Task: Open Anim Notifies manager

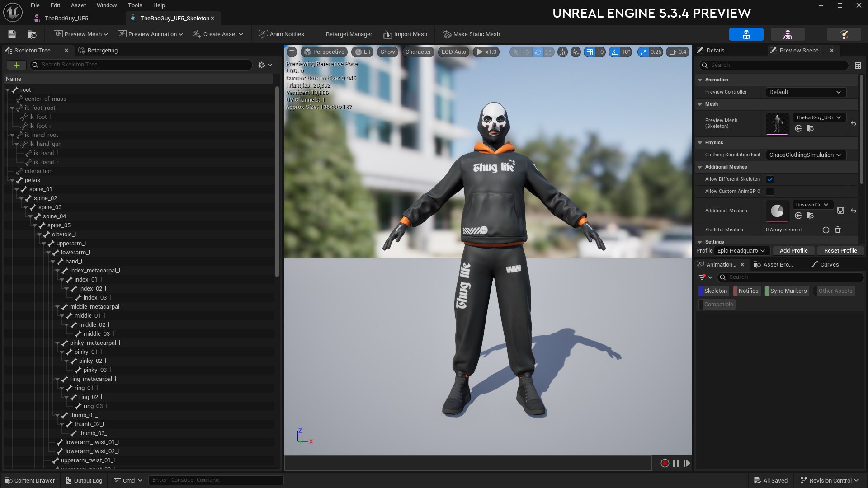Action: [x=281, y=34]
